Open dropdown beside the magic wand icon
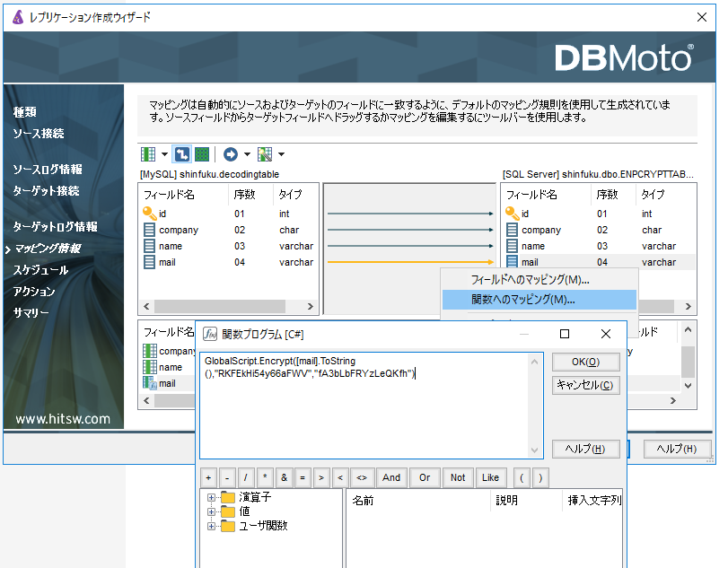Viewport: 728px width, 568px height. click(281, 154)
